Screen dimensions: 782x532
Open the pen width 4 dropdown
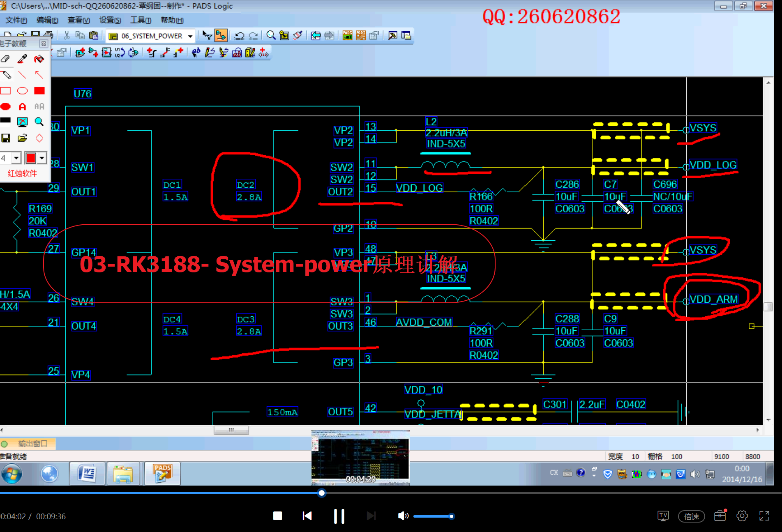click(16, 158)
